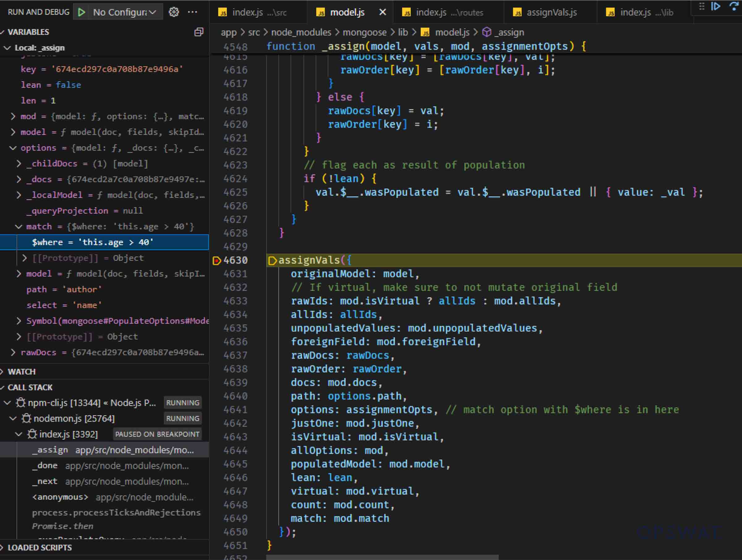Viewport: 742px width, 560px height.
Task: Click the copy value icon beside VARIABLES header
Action: [x=199, y=32]
